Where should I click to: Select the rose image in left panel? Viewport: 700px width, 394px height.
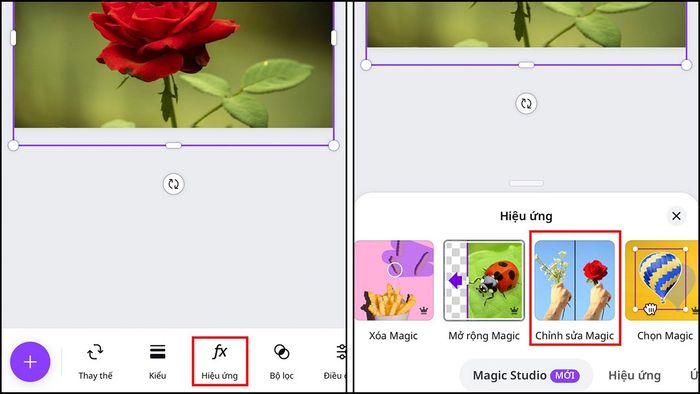click(x=174, y=65)
